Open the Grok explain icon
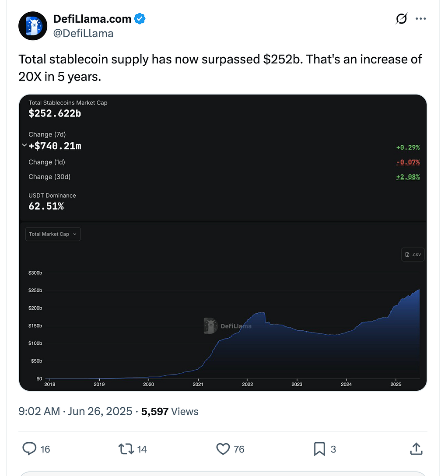This screenshot has height=476, width=448. tap(401, 18)
